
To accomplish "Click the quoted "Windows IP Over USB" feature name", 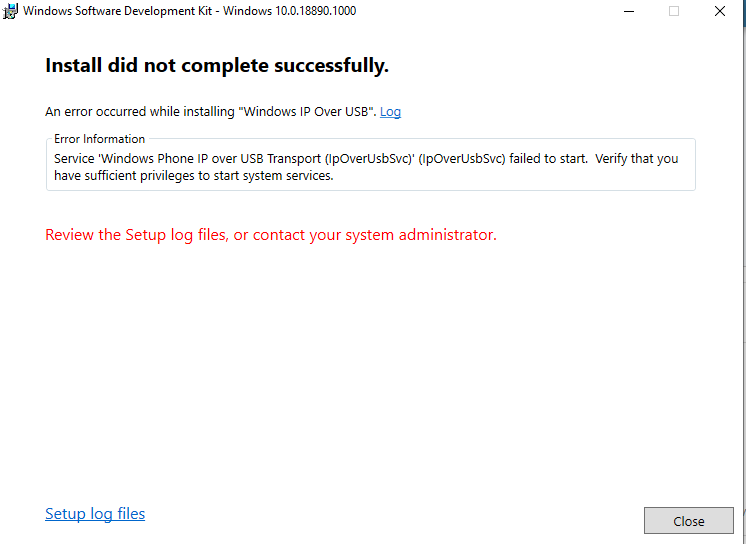I will coord(305,112).
